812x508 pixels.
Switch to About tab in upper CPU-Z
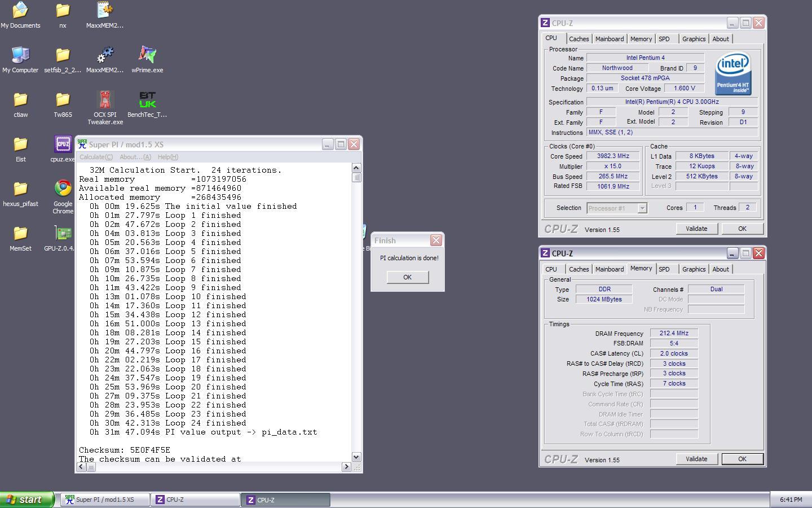tap(721, 39)
